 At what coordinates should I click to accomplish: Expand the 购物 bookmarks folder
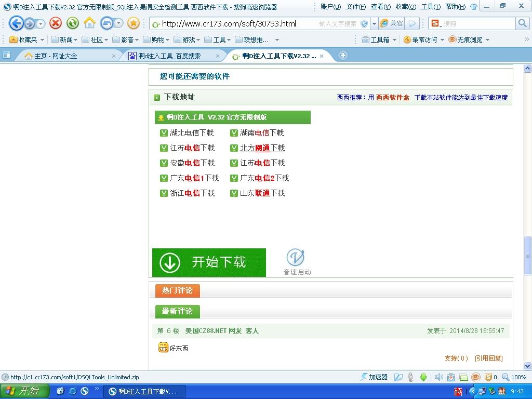(x=156, y=39)
